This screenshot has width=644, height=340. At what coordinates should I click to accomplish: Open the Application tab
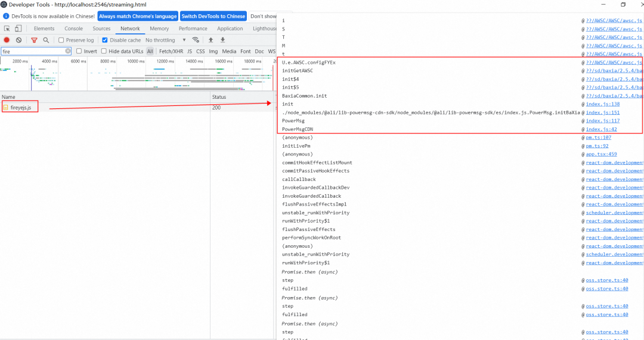(x=230, y=29)
